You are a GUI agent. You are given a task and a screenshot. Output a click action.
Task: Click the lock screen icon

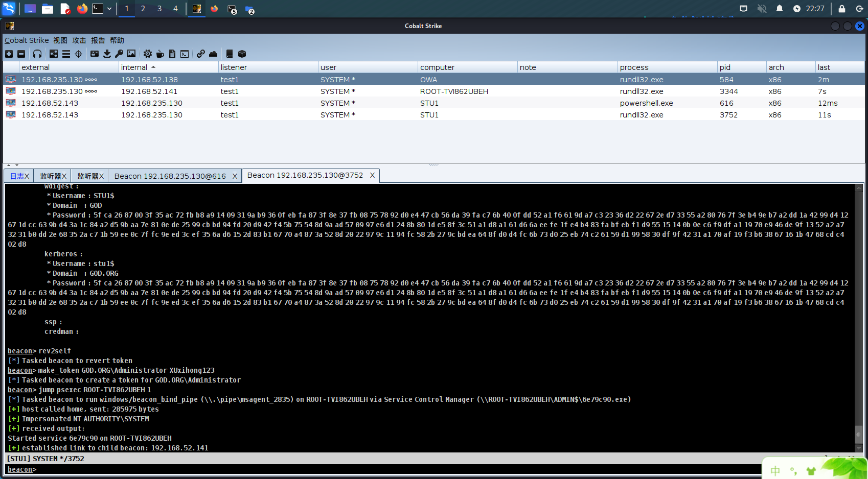(842, 9)
